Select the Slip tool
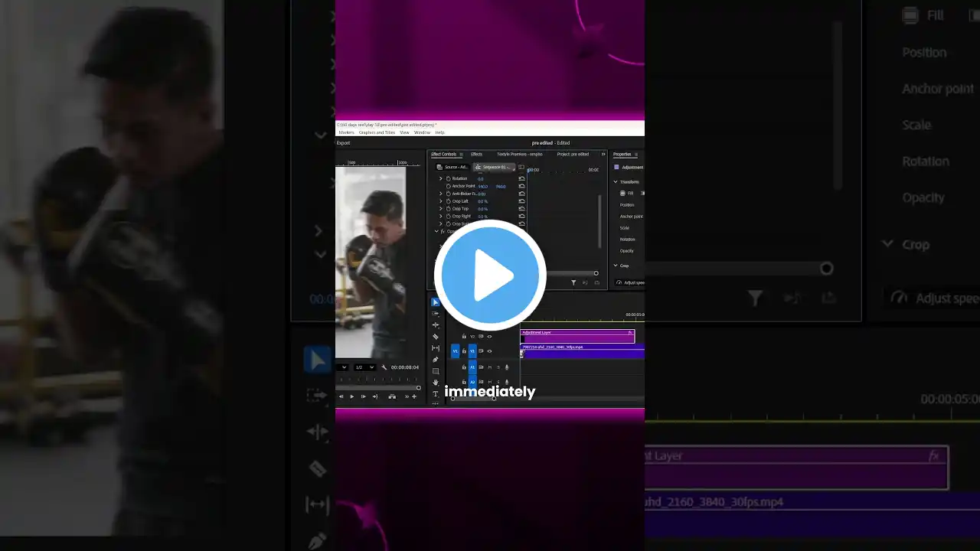The width and height of the screenshot is (980, 551). pos(436,348)
